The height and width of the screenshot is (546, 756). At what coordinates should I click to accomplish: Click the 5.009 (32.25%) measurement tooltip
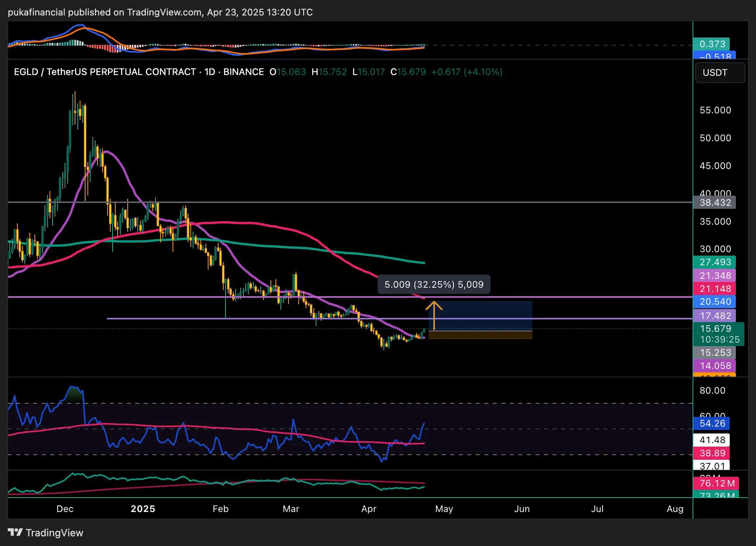[x=434, y=285]
